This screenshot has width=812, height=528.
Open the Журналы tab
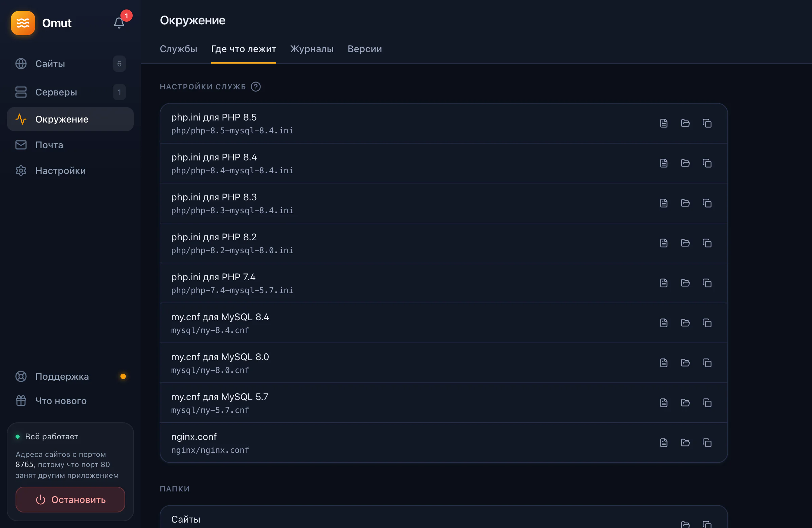tap(312, 49)
